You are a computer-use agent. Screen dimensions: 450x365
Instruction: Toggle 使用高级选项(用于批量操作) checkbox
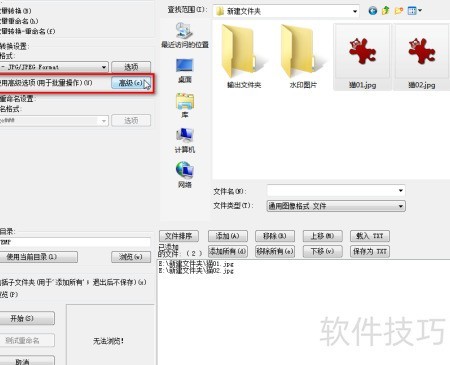pyautogui.click(x=46, y=83)
